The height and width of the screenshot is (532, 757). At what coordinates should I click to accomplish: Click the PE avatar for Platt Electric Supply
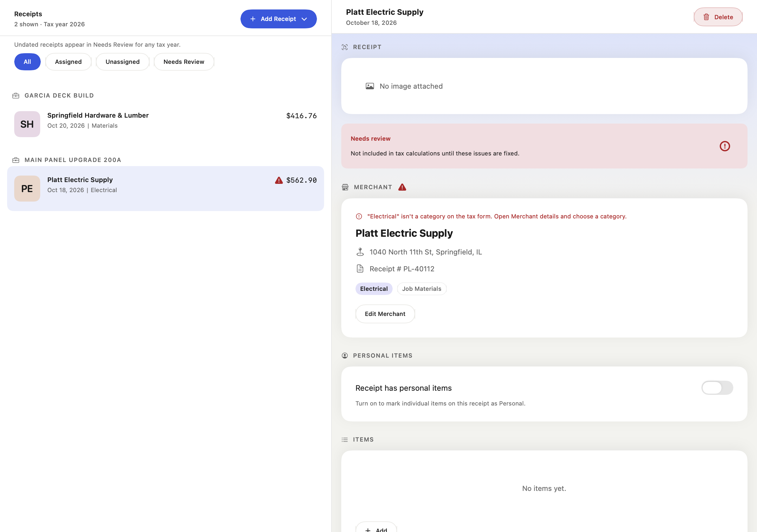coord(27,189)
